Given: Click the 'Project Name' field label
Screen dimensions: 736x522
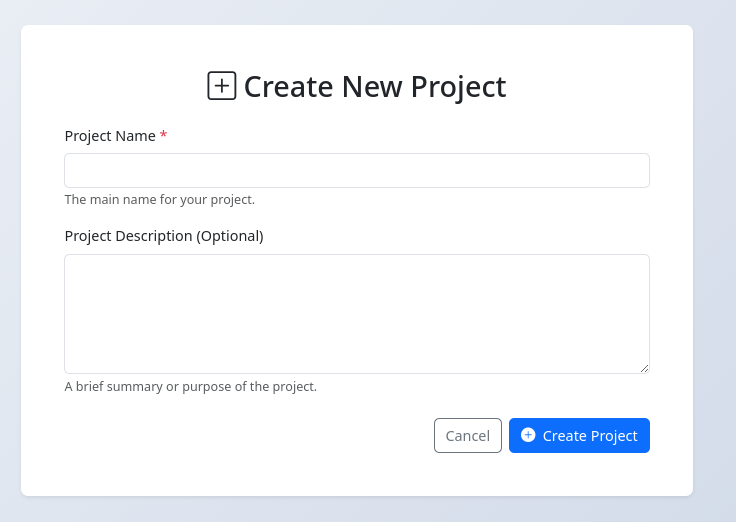Looking at the screenshot, I should [x=110, y=136].
